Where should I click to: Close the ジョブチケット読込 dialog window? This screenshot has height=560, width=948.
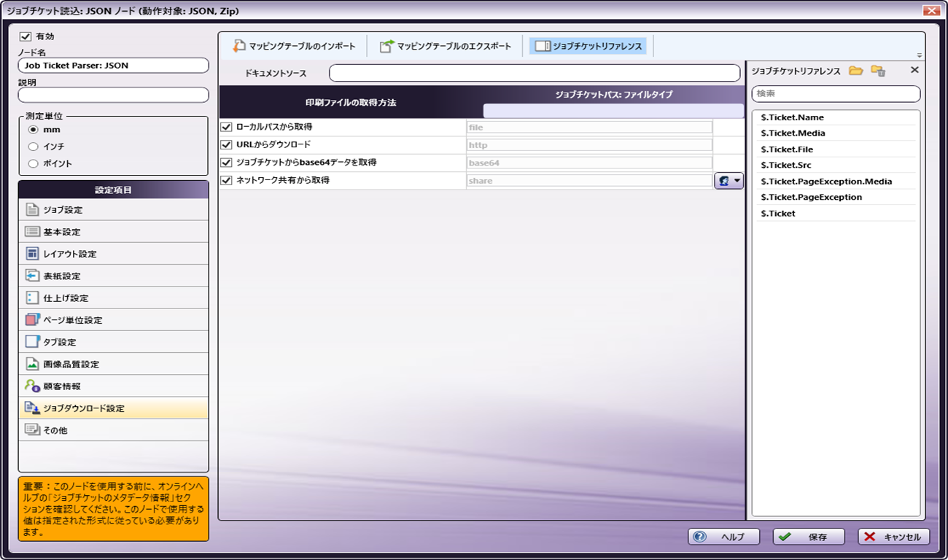(930, 11)
